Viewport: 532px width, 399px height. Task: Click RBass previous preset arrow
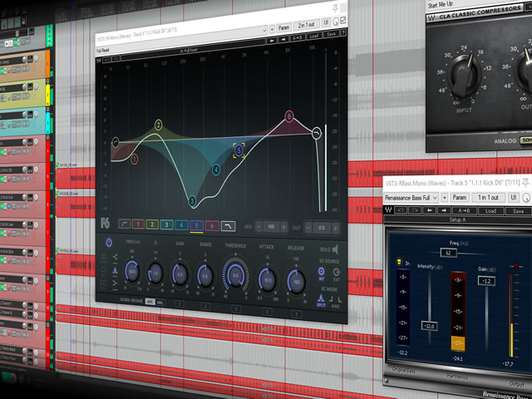(429, 210)
